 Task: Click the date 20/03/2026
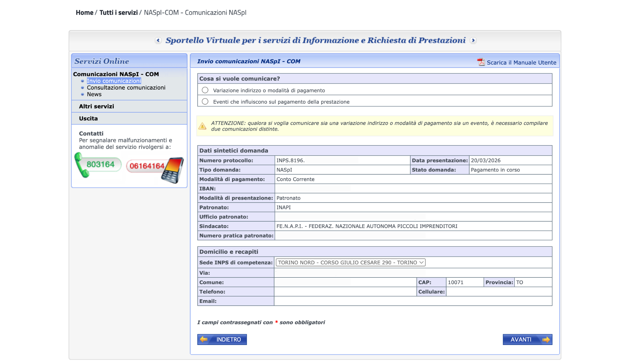pos(486,161)
